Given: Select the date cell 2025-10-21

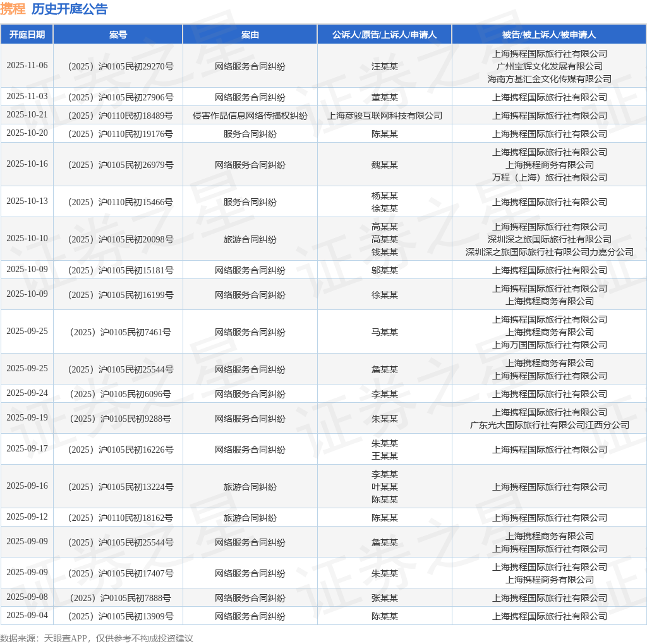Looking at the screenshot, I should (x=27, y=115).
